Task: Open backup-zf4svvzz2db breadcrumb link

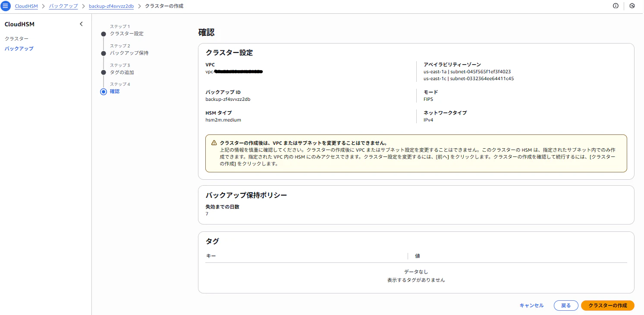Action: [x=111, y=6]
